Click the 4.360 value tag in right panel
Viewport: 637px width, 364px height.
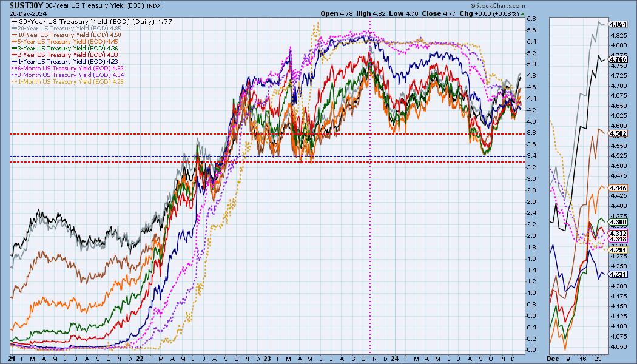pyautogui.click(x=618, y=222)
